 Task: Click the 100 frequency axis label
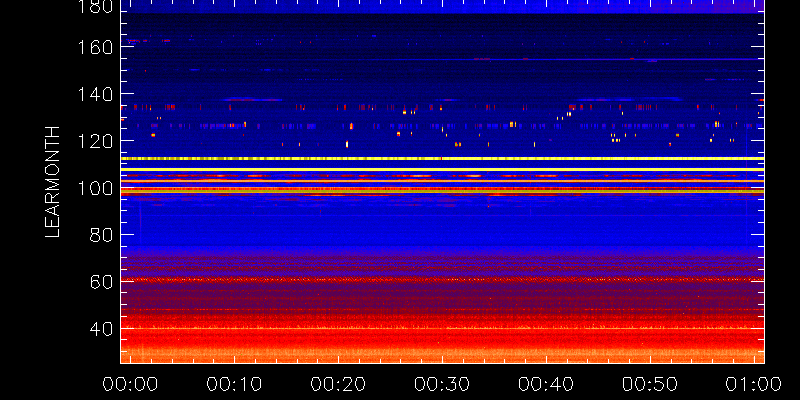pyautogui.click(x=95, y=188)
